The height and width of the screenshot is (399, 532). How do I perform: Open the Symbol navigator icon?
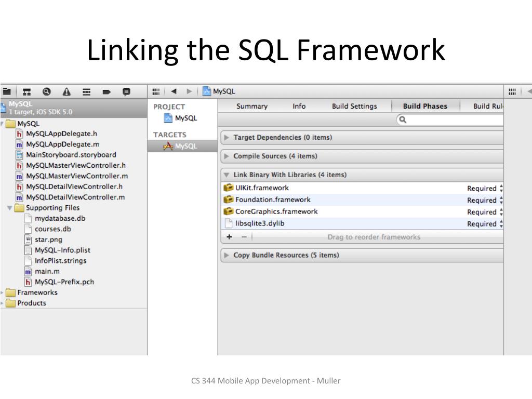coord(26,91)
